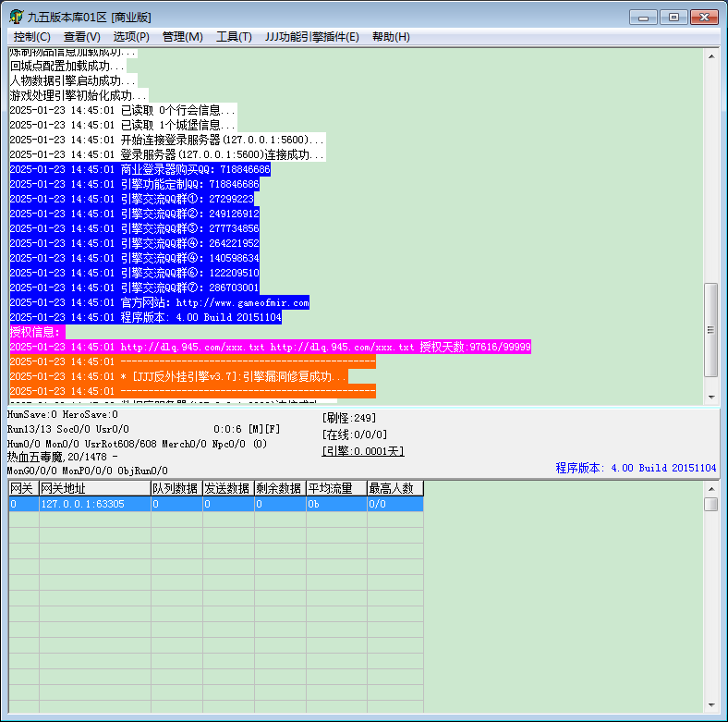Click the HumSave:0 HeroSave:0 status line
Viewport: 728px width, 722px height.
click(x=63, y=414)
